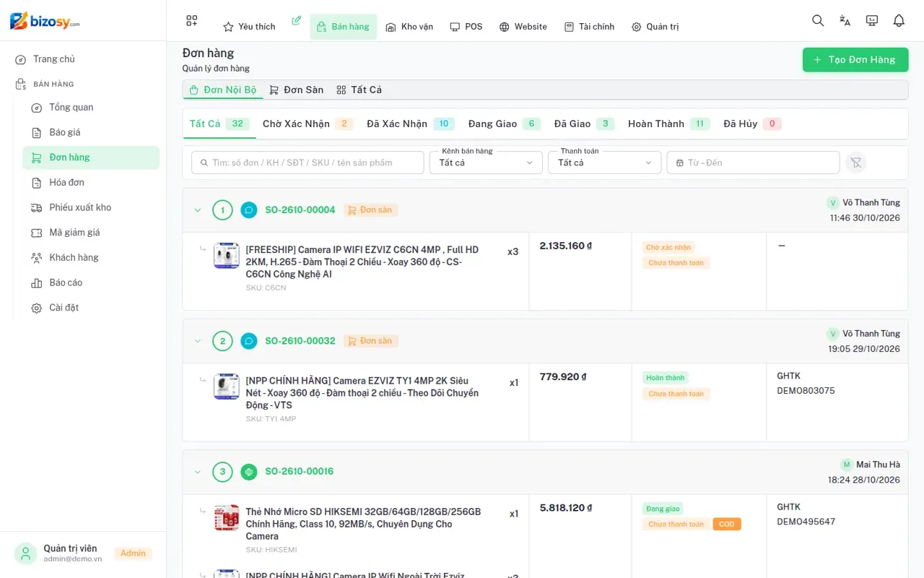Open the search magnifier icon

[818, 21]
